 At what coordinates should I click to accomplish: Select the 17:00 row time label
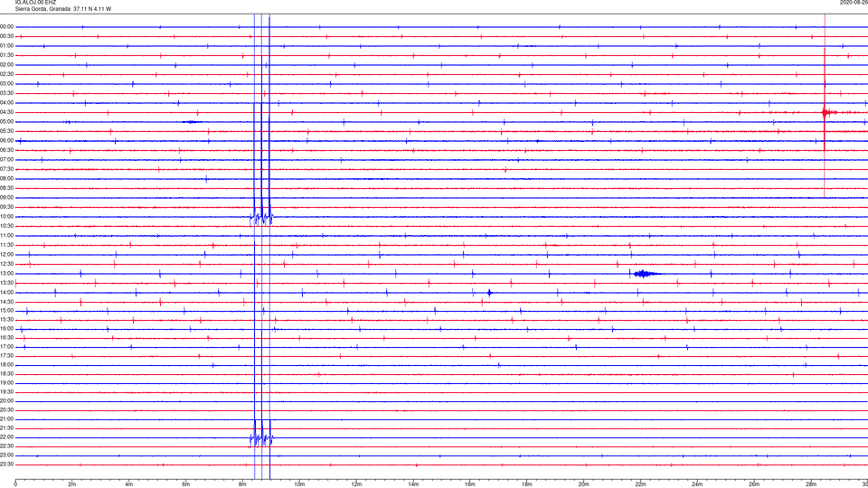(x=6, y=347)
